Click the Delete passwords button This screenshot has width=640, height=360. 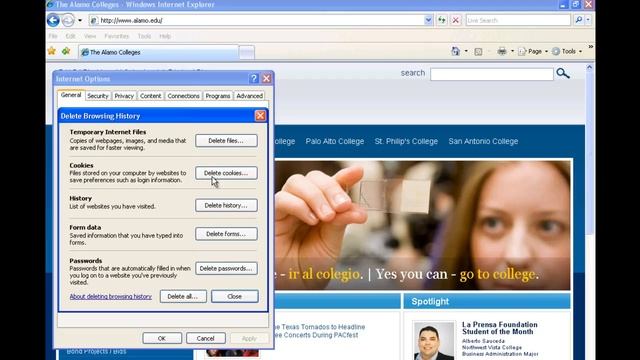pyautogui.click(x=226, y=269)
